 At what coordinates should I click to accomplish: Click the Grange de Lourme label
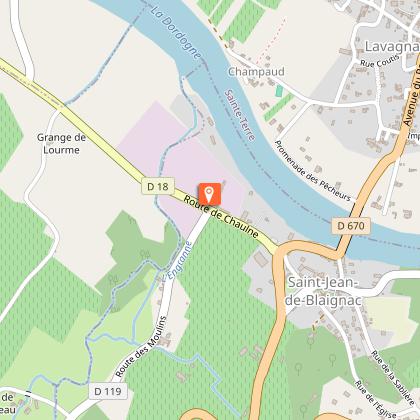tap(61, 144)
